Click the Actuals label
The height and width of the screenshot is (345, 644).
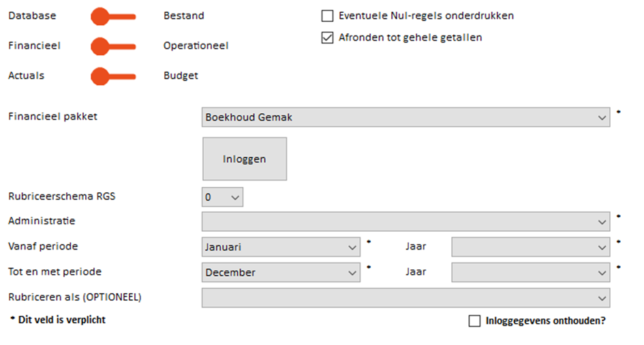click(27, 76)
